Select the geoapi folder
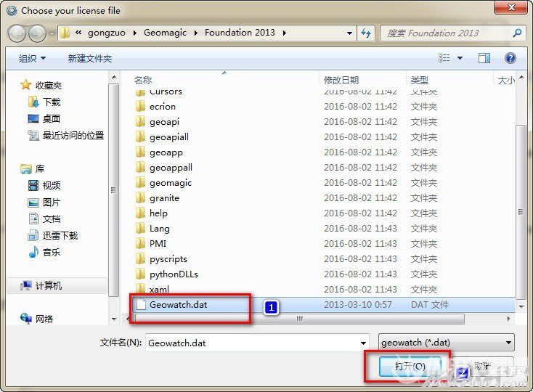The width and height of the screenshot is (533, 392). [165, 122]
